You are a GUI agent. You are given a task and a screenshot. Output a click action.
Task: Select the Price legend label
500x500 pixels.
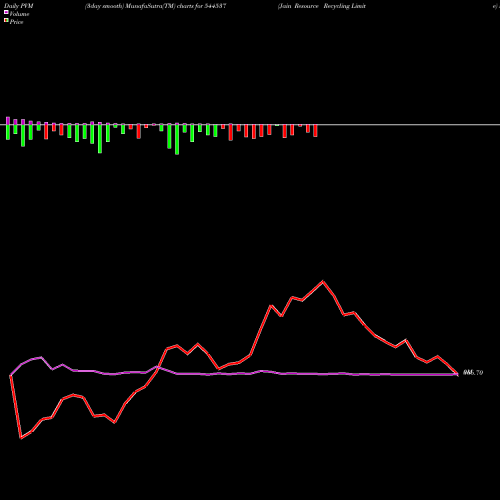coord(16,22)
